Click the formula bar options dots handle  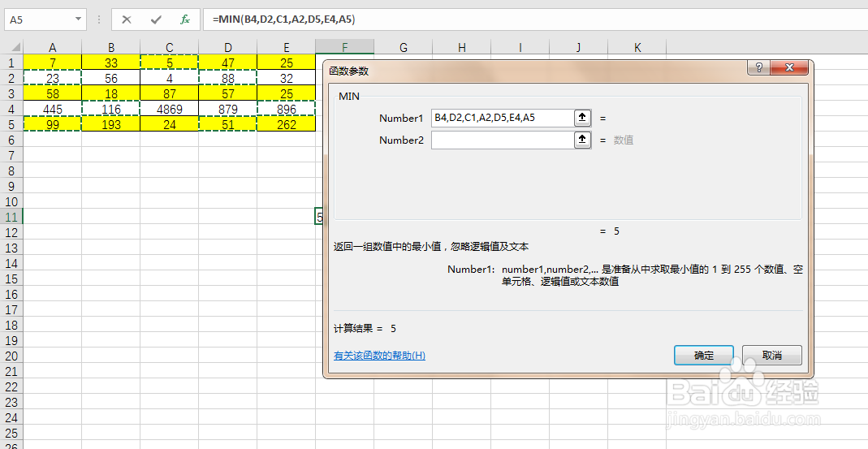[99, 19]
